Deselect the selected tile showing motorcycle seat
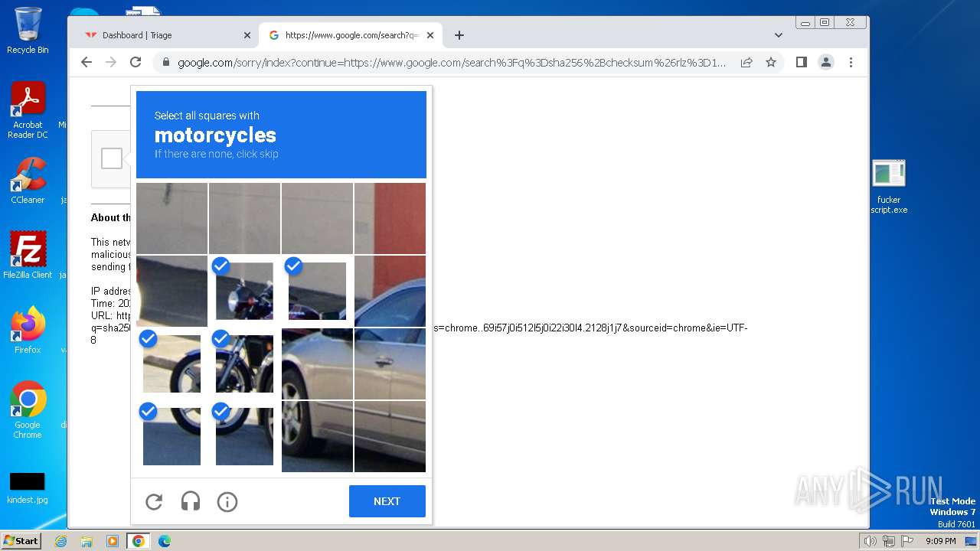 317,291
